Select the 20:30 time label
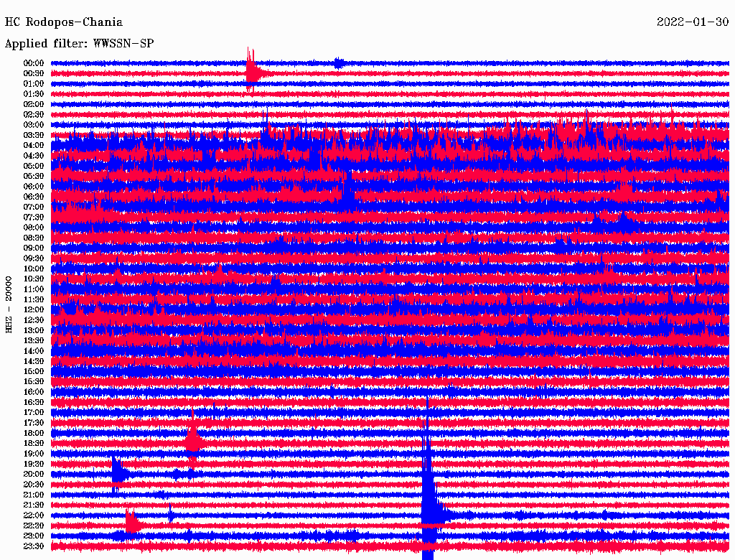Screen dimensions: 735x560 [33, 485]
